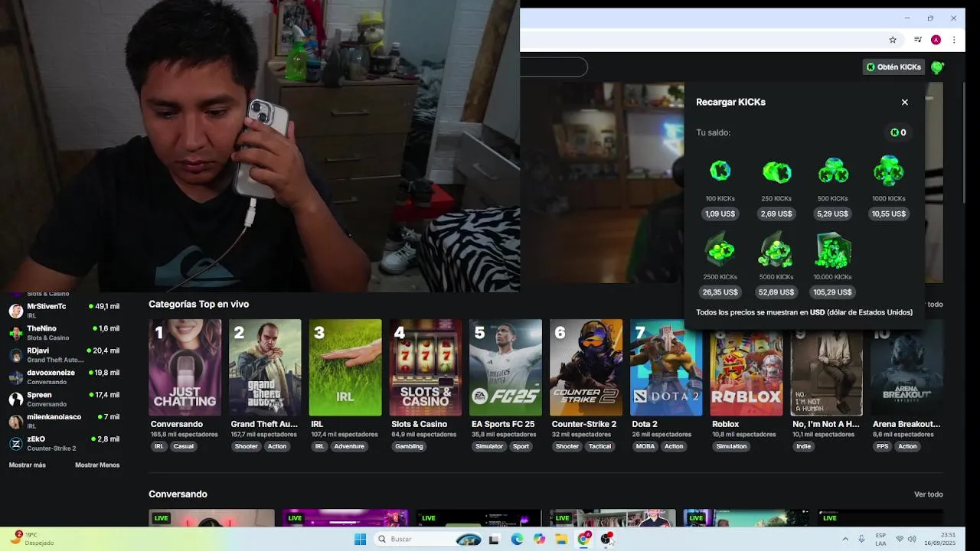Click the Tactical tag under Counter-Strike 2
Screen dimensions: 980x551
(x=600, y=446)
